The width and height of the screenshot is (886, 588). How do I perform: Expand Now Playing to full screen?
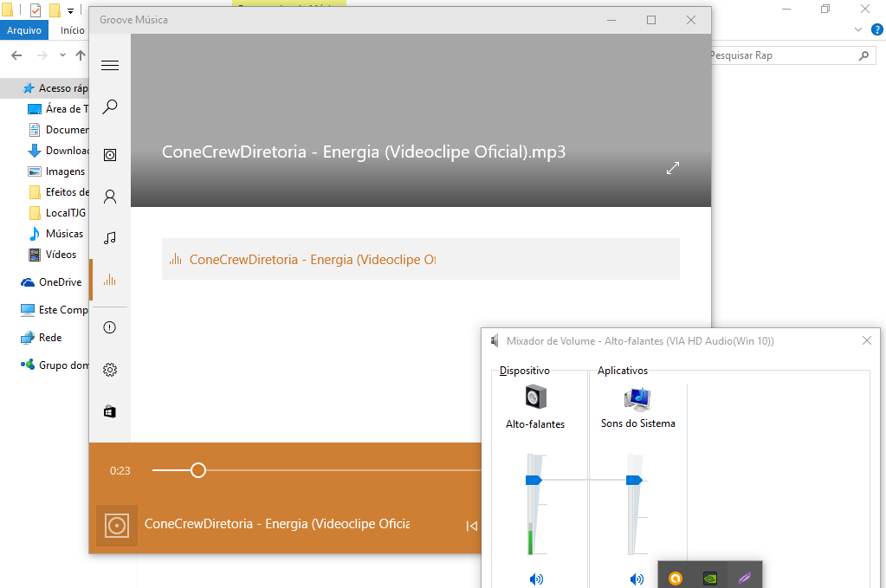pos(672,168)
